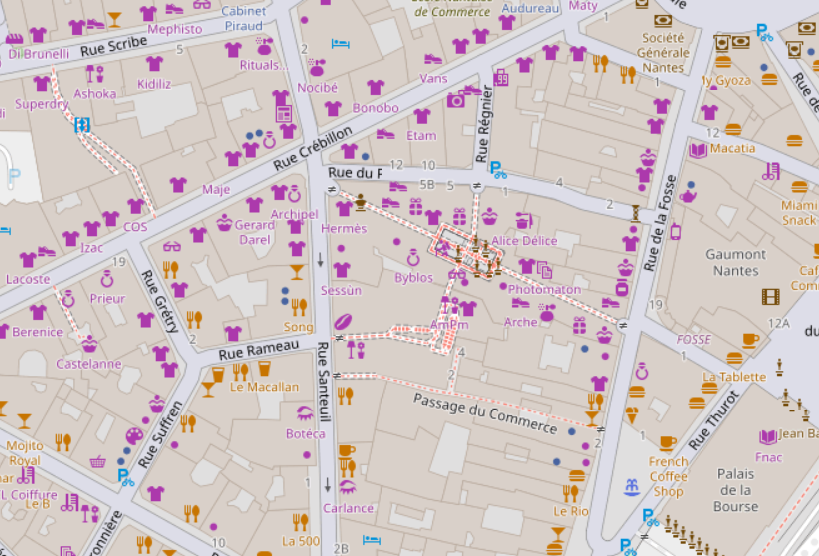
Task: Click the Gaumont Nantes label
Action: point(735,262)
